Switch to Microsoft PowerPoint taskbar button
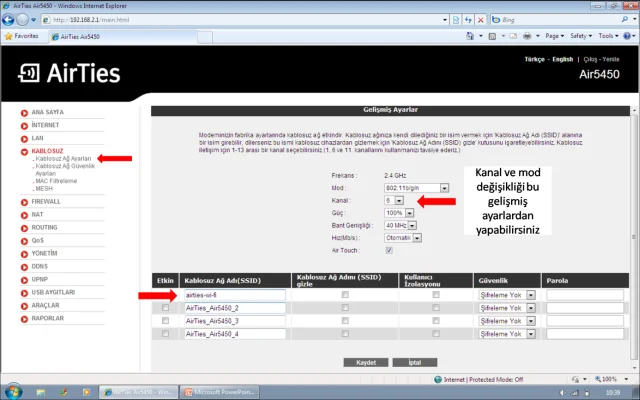Screen dimensions: 640x400 tap(220, 392)
